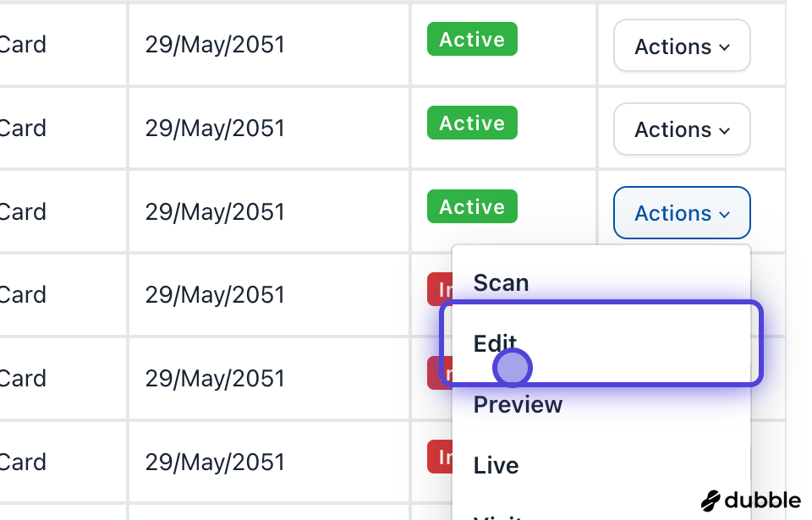Collapse the open Actions dropdown in the third row

(x=682, y=213)
